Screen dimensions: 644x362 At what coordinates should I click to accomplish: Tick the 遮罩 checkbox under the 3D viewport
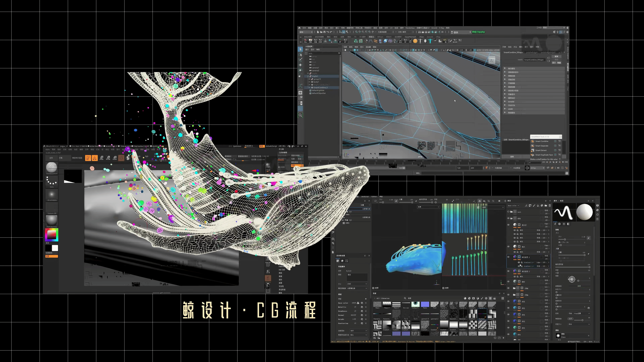pos(373,288)
